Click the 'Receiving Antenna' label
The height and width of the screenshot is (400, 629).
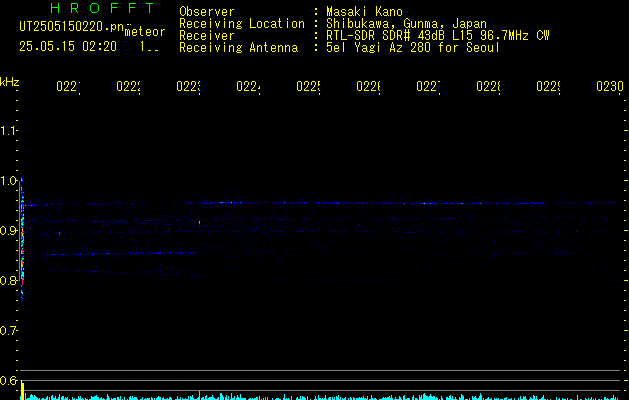click(238, 47)
